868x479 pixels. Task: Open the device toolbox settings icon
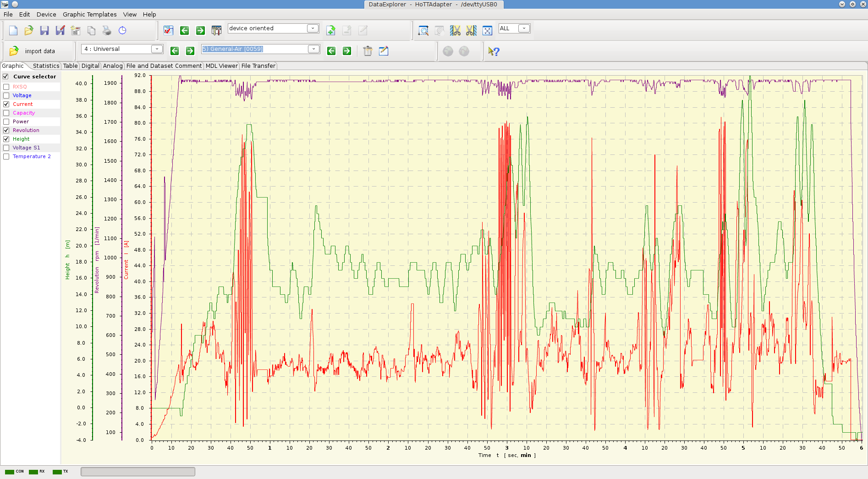pos(216,31)
